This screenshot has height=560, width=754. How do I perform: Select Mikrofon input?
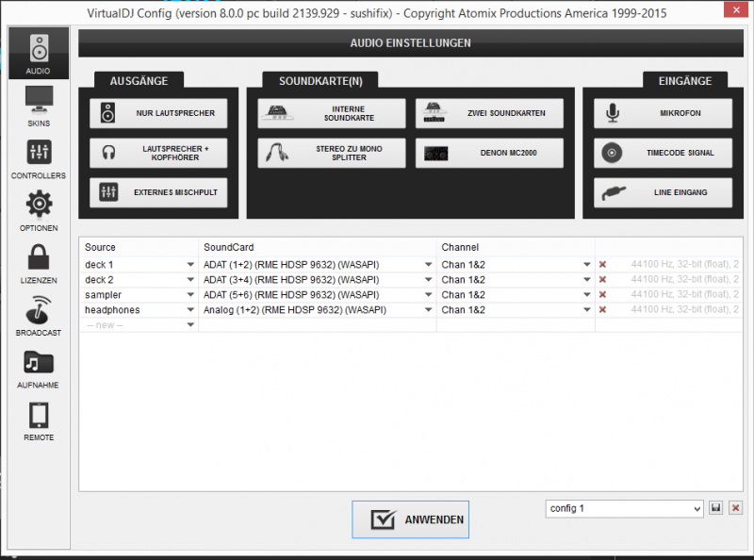[663, 113]
